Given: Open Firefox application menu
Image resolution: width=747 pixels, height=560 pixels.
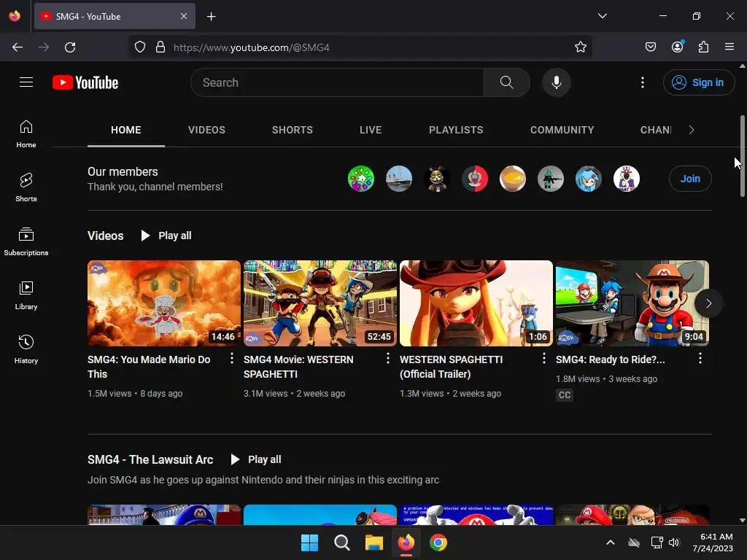Looking at the screenshot, I should [x=729, y=47].
